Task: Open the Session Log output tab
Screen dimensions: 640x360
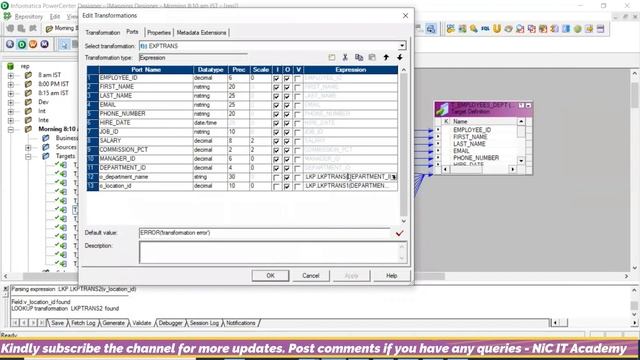Action: point(204,323)
